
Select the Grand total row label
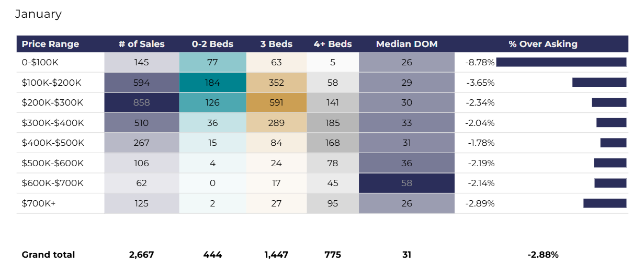click(x=48, y=255)
